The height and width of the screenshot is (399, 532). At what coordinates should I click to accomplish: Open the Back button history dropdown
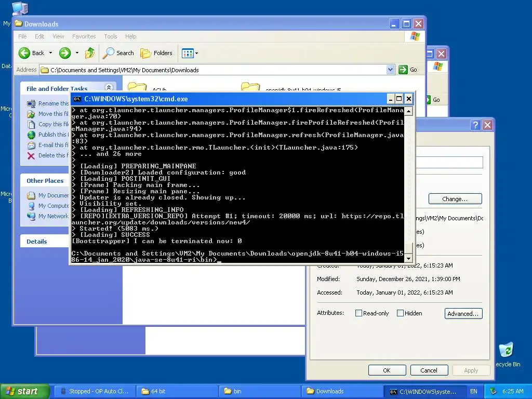[x=50, y=53]
